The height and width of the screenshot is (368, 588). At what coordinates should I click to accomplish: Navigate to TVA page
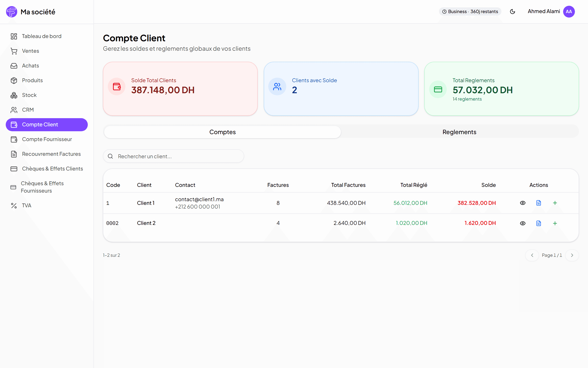pos(47,206)
